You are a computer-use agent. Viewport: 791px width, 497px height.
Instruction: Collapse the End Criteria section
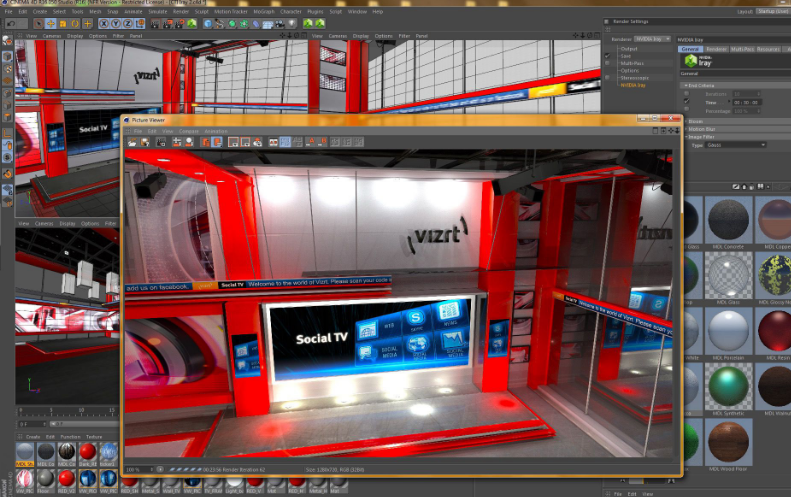pos(686,86)
